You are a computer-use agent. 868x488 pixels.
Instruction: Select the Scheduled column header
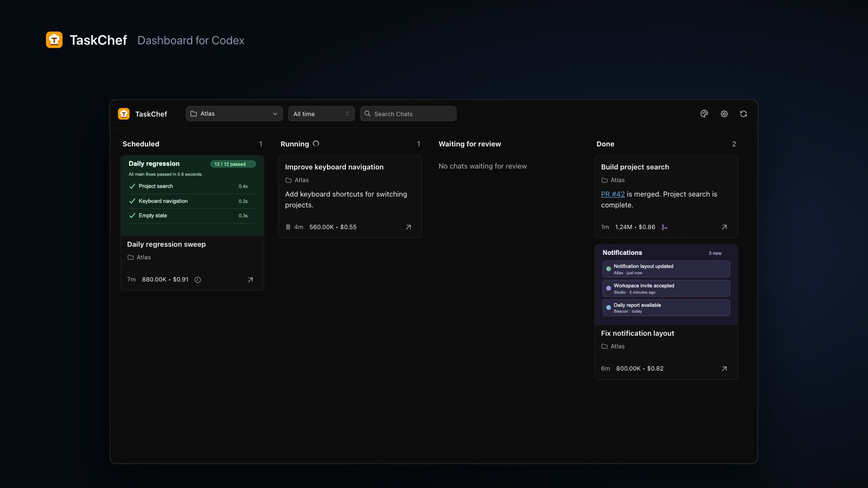(x=141, y=144)
